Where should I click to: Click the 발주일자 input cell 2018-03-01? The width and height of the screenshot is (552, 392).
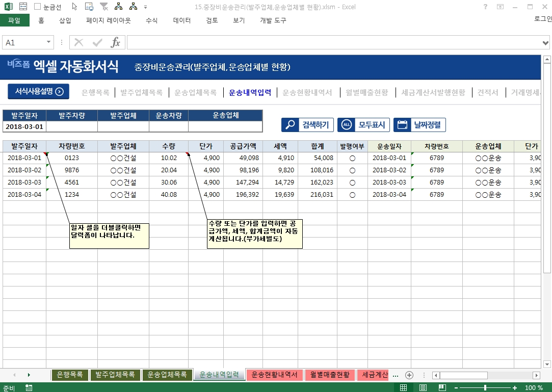click(24, 126)
